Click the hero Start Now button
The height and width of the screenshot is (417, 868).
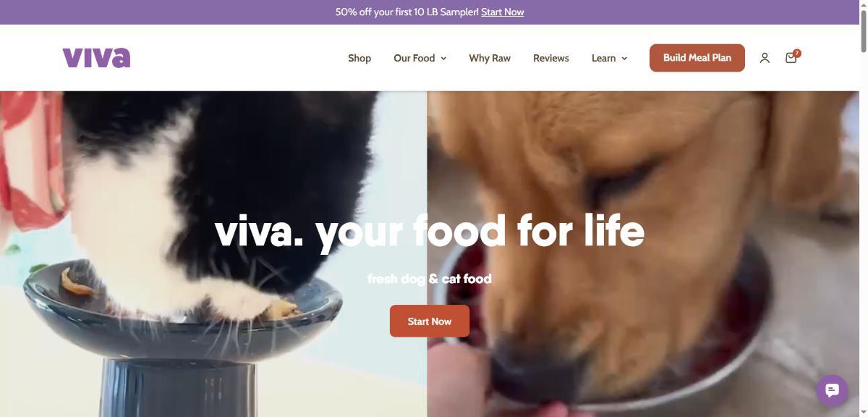coord(430,321)
